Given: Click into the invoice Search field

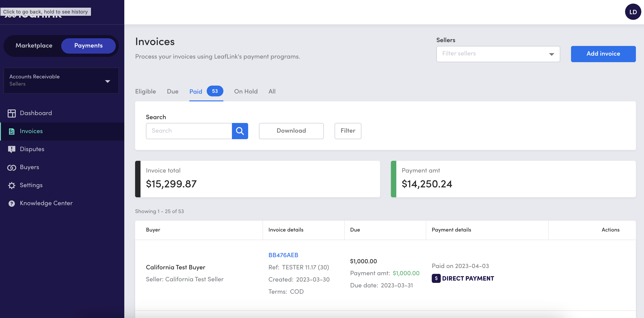Looking at the screenshot, I should pos(189,131).
